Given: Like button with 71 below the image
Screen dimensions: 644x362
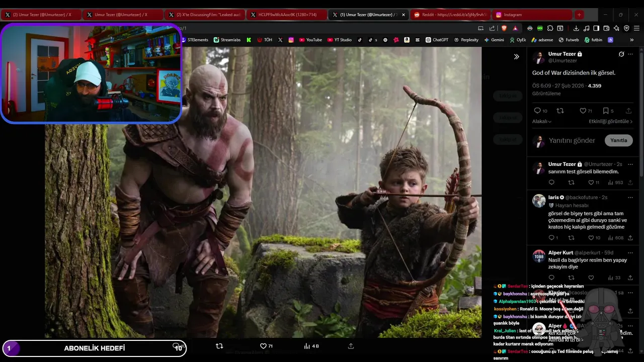Looking at the screenshot, I should (x=266, y=346).
